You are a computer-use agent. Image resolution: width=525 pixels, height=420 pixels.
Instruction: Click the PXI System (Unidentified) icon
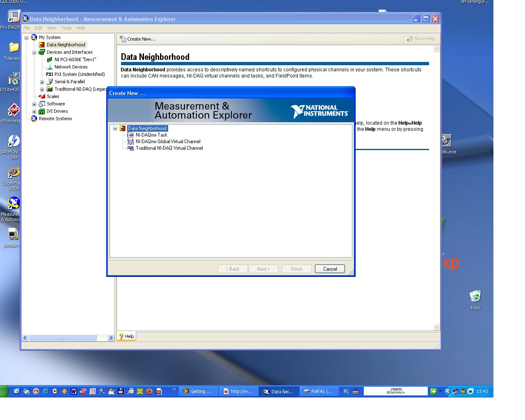coord(50,74)
